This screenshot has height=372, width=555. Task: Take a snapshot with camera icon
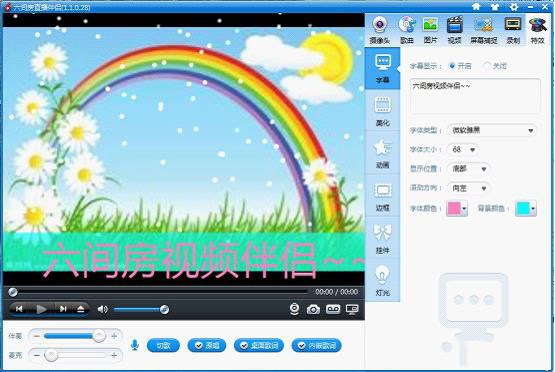pyautogui.click(x=313, y=309)
